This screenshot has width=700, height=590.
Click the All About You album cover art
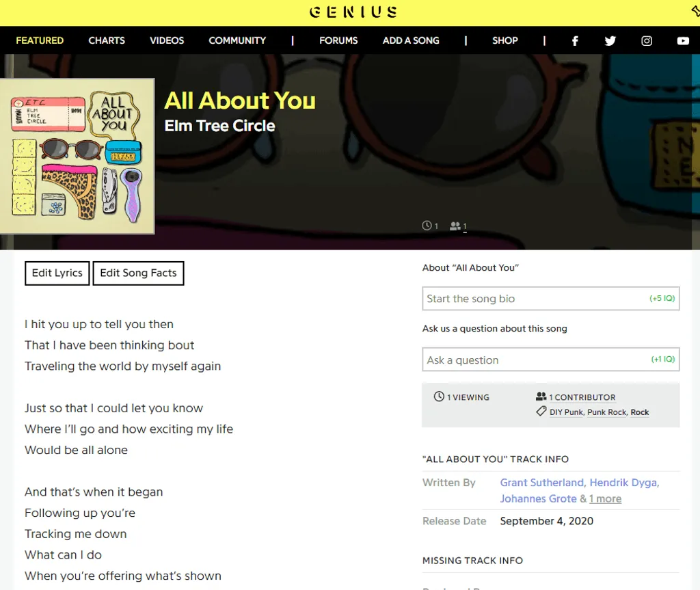coord(77,157)
